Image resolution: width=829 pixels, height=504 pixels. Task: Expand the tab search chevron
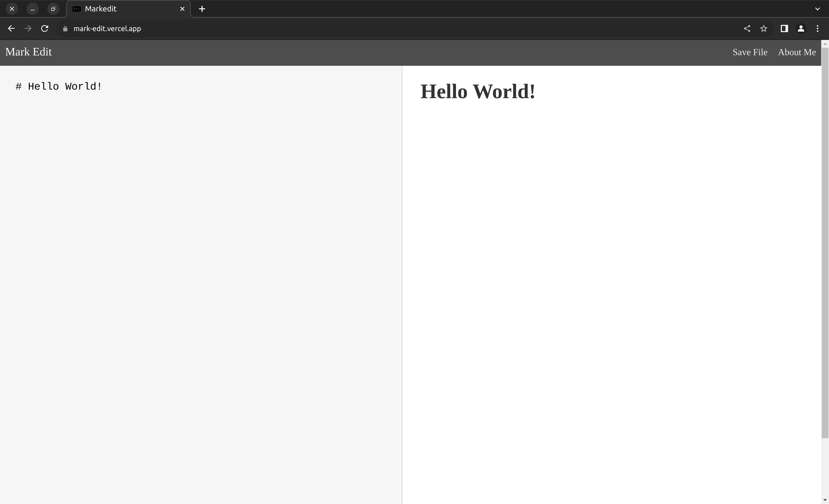pyautogui.click(x=818, y=9)
